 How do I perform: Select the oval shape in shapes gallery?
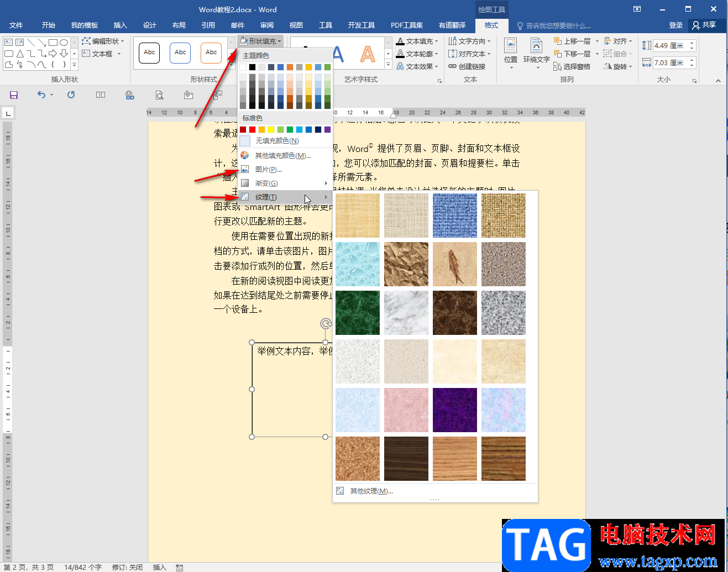click(x=64, y=43)
